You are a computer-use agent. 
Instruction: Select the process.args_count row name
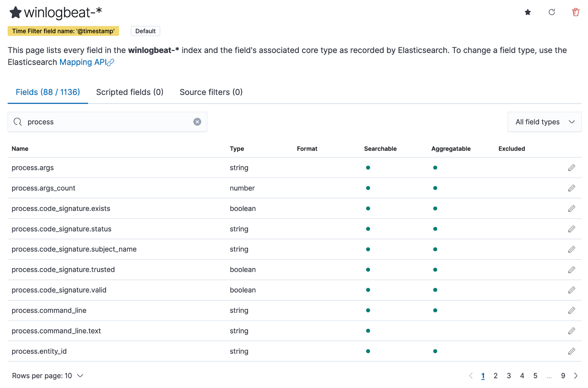44,188
